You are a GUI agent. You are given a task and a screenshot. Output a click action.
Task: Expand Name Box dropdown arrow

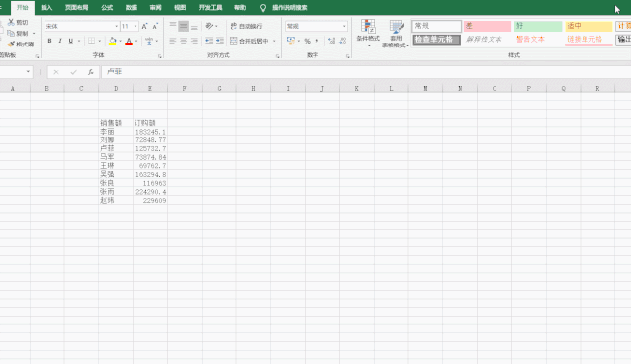tap(28, 72)
